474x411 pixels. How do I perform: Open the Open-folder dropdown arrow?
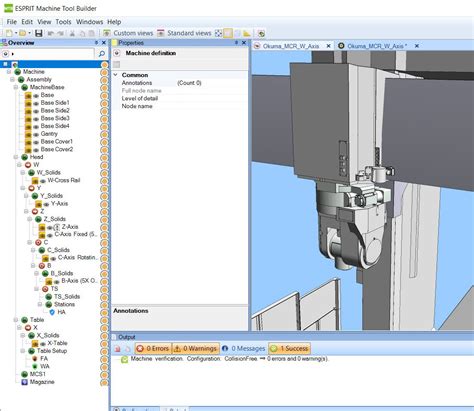pyautogui.click(x=29, y=33)
